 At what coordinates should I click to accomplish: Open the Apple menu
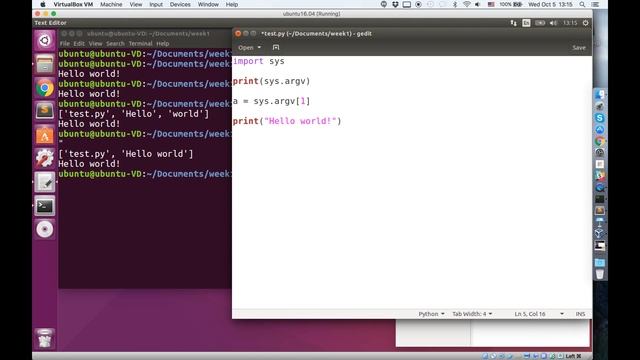click(x=43, y=4)
